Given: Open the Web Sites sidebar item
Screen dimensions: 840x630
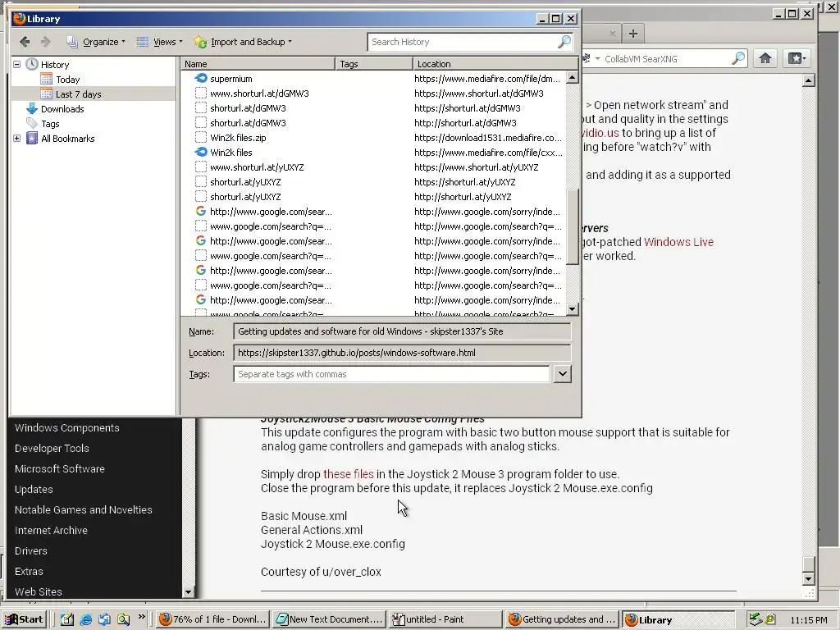Looking at the screenshot, I should [38, 592].
